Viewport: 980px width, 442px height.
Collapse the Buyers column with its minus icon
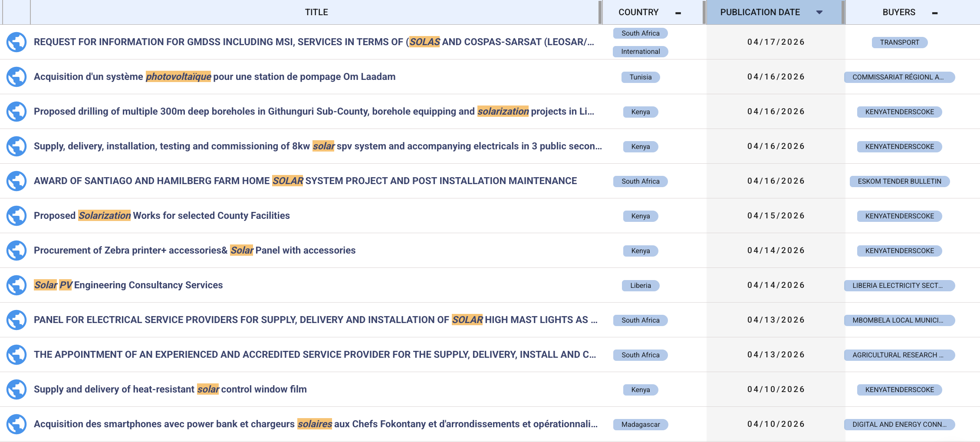[935, 13]
